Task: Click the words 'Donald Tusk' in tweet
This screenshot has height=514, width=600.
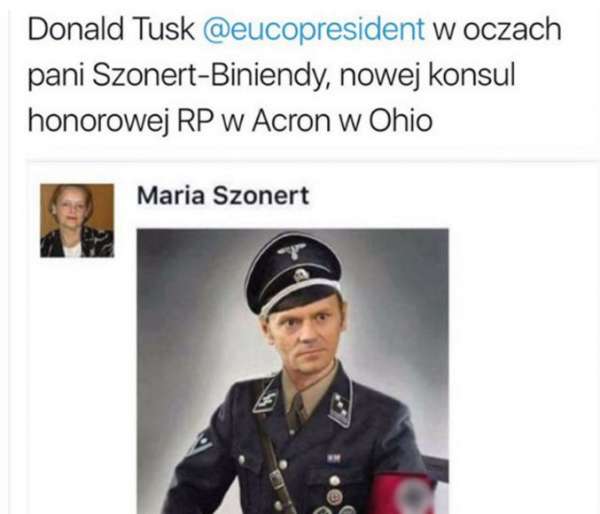Action: (x=111, y=29)
